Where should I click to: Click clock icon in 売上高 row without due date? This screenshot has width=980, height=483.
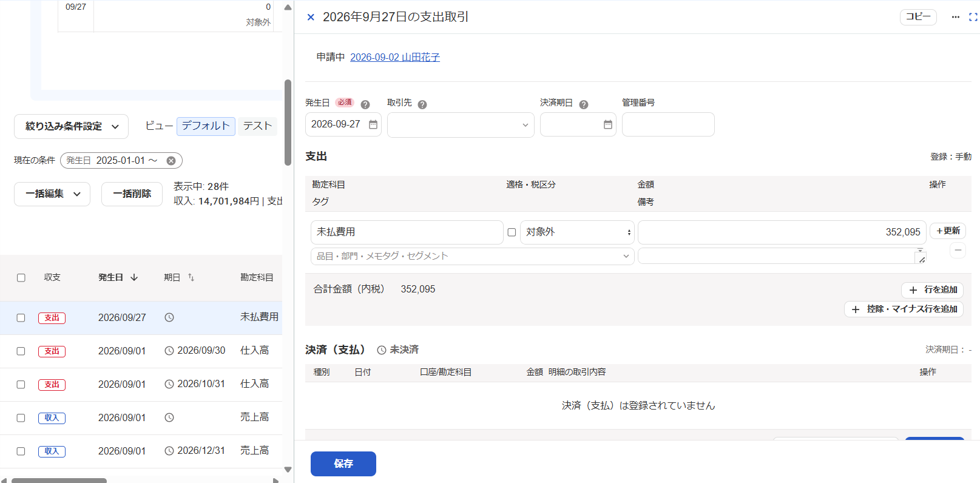(169, 417)
